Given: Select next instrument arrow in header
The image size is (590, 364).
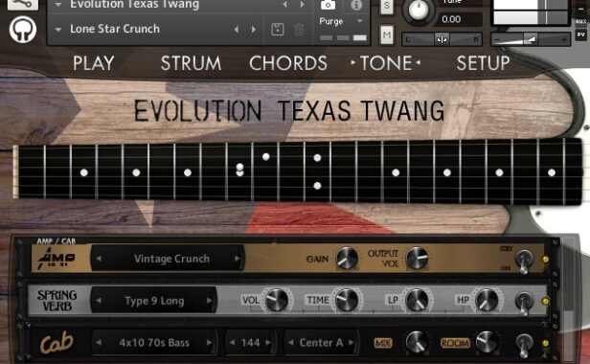Looking at the screenshot, I should click(x=302, y=5).
